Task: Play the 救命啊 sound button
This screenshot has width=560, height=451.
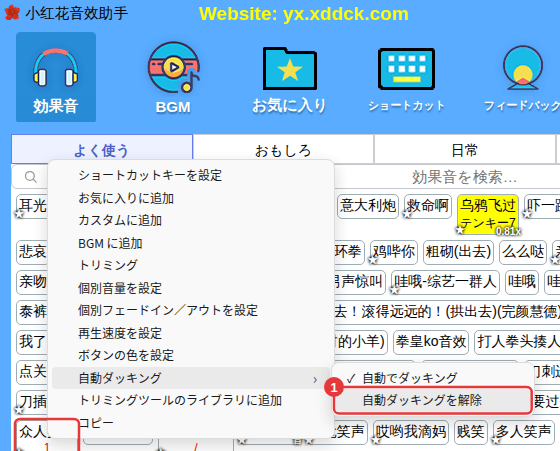Action: click(x=428, y=206)
